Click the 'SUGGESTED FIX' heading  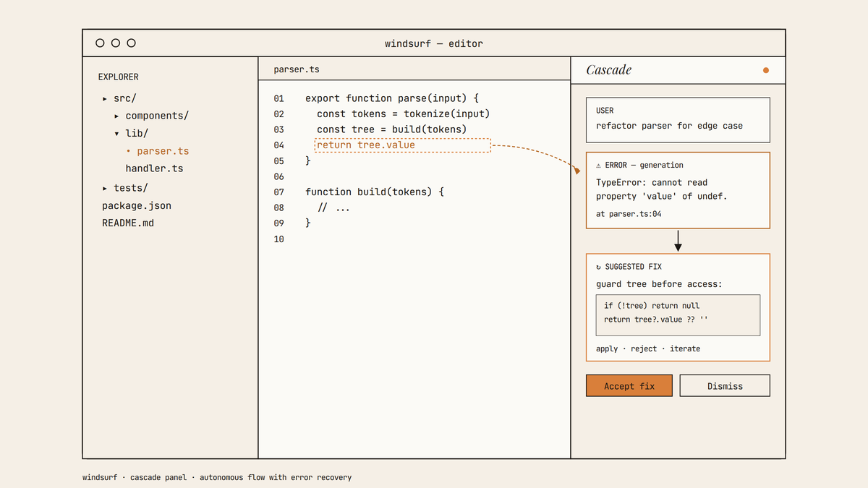634,267
